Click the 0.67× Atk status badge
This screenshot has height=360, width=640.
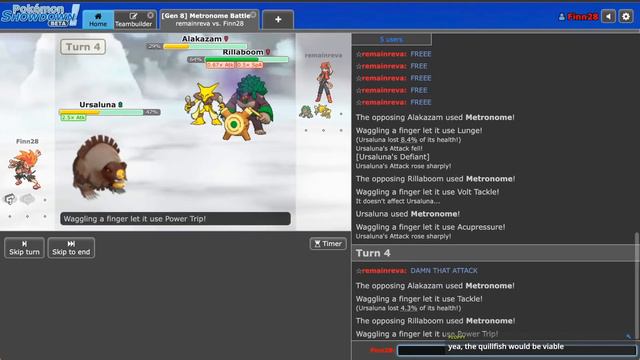tap(220, 65)
